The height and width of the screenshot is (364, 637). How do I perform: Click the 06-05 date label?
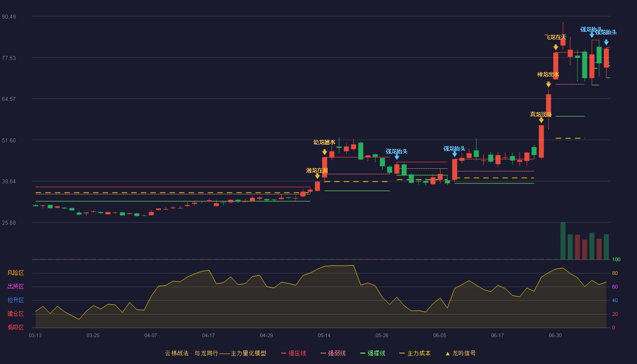[x=440, y=335]
